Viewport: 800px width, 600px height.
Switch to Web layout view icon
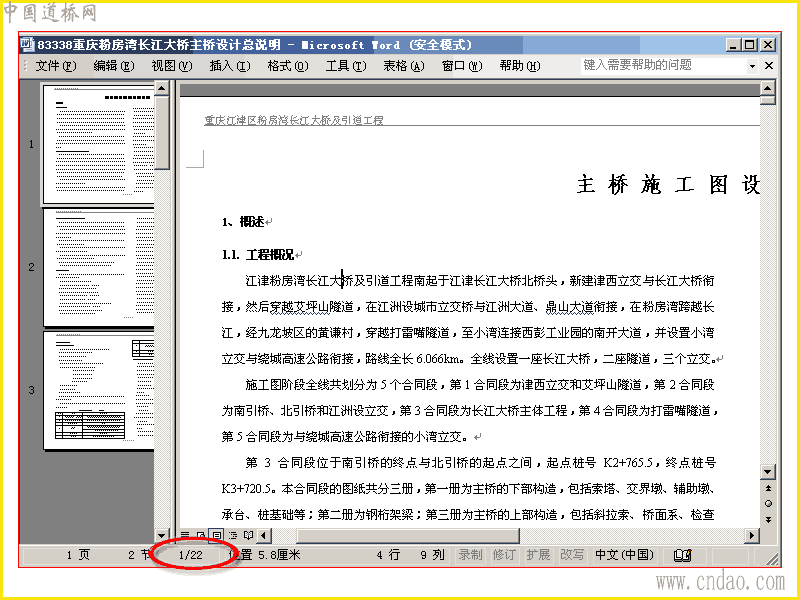point(201,535)
